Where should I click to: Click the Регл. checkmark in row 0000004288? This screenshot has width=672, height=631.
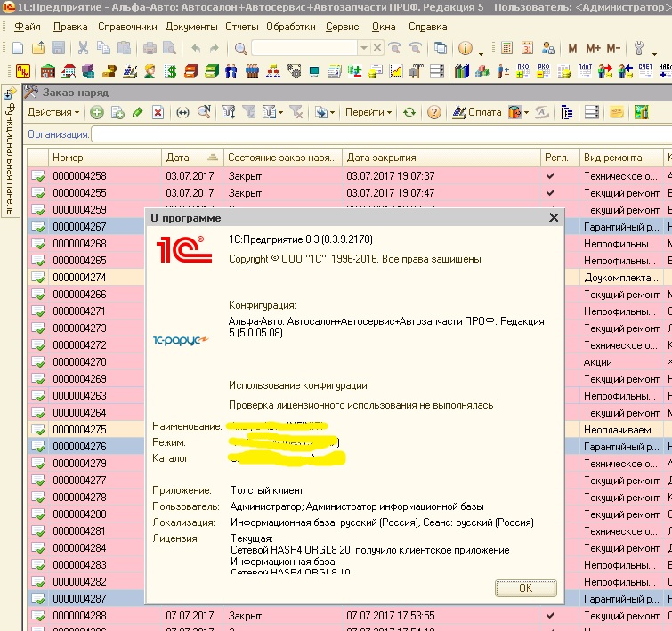pyautogui.click(x=551, y=616)
